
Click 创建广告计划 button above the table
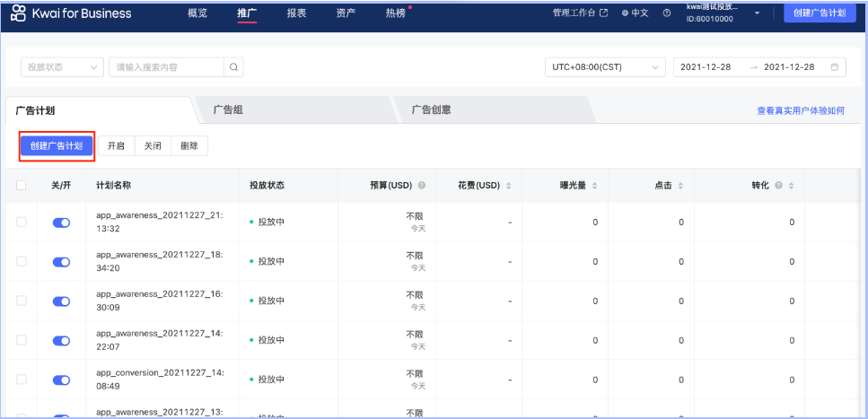[57, 146]
